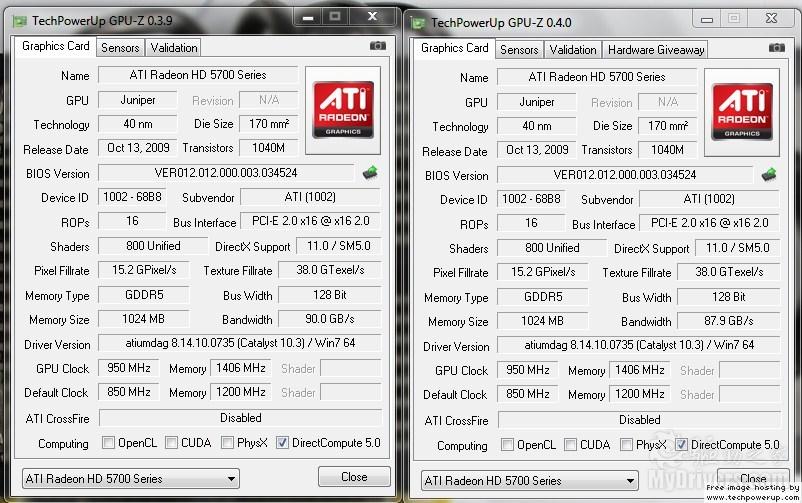Click Device ID 1002 - 68B8 in GPU-Z 0.3.9

coord(132,197)
